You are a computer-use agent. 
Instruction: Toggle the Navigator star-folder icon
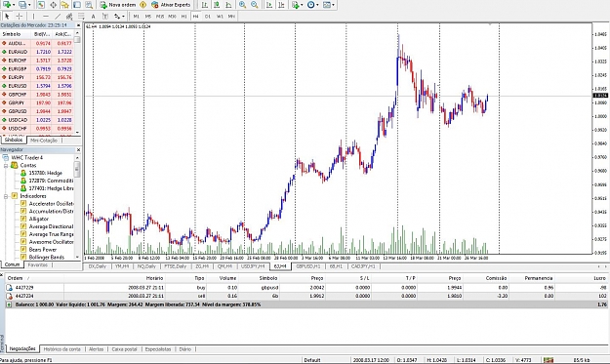[x=65, y=5]
